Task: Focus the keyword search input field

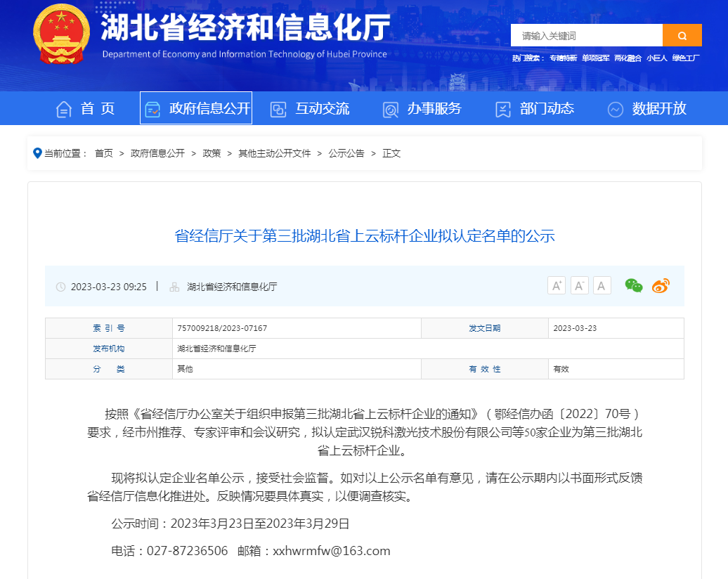Action: click(x=587, y=35)
